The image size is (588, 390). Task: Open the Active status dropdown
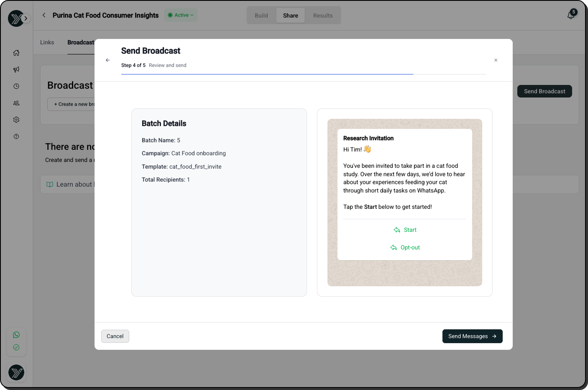coord(181,15)
